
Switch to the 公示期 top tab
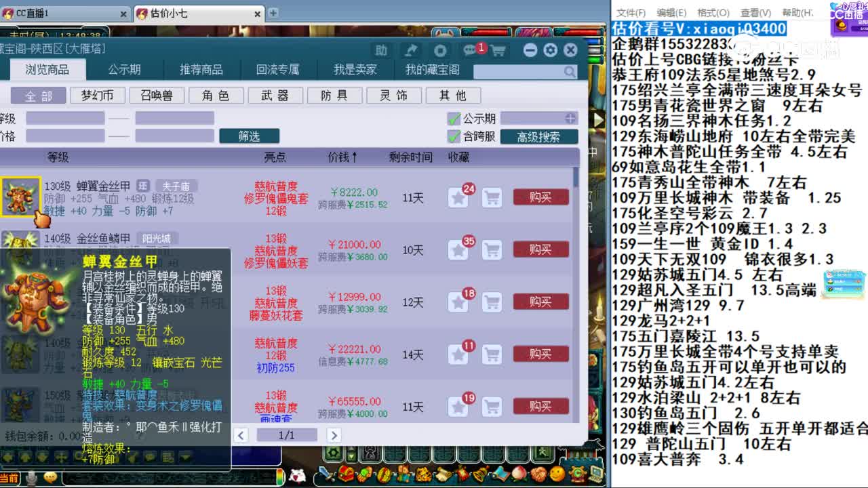tap(125, 70)
